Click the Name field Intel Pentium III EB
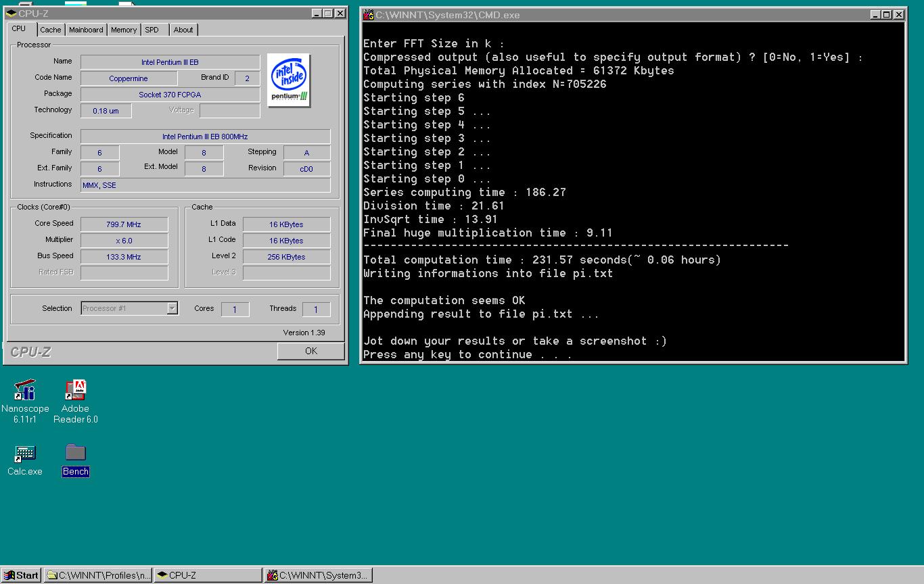Screen dimensions: 924x584 (170, 62)
